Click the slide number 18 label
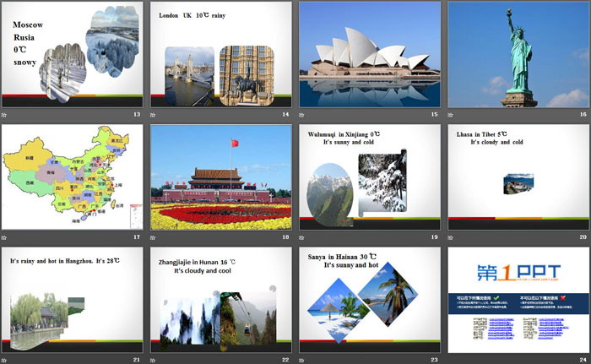 (x=285, y=236)
